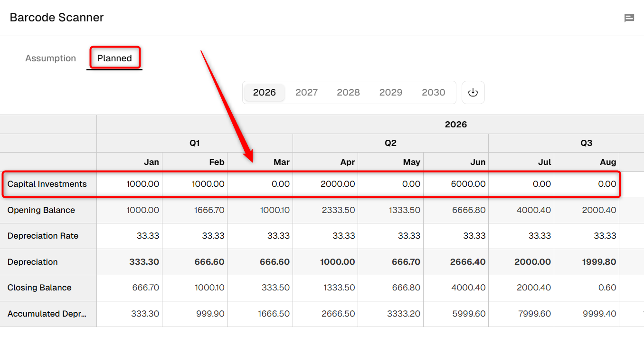Screen dimensions: 644x357
Task: Select the Planned tab
Action: tap(114, 58)
